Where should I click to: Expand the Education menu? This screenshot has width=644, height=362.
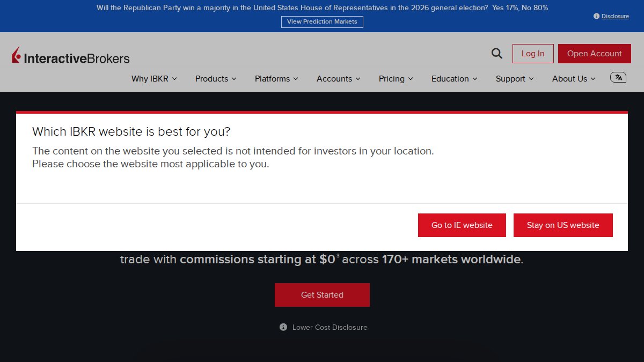455,78
